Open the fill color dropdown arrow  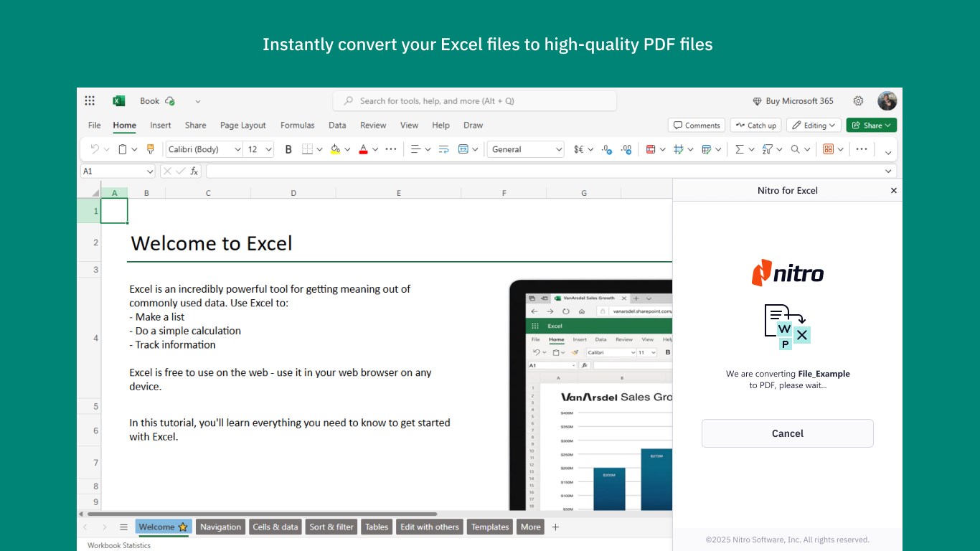click(x=347, y=149)
